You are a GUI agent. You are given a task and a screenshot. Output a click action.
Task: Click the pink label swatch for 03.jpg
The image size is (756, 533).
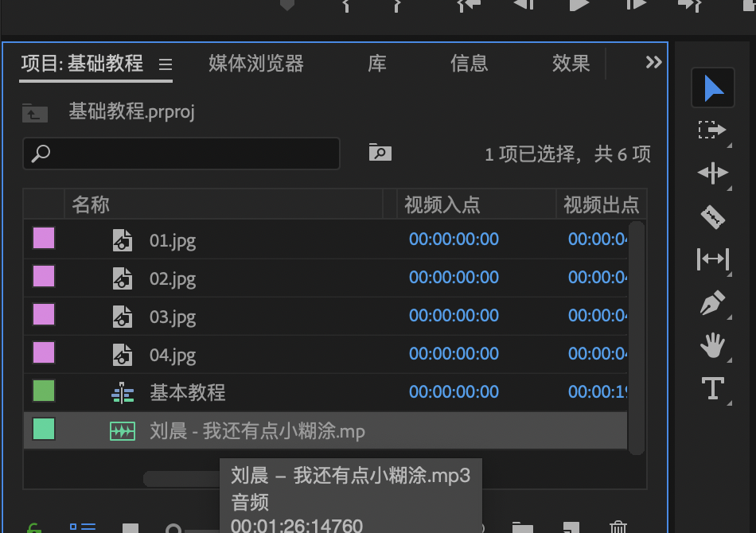44,314
